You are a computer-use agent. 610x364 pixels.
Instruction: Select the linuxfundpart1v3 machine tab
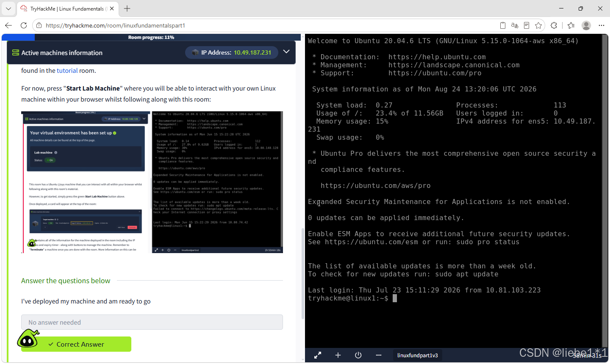(418, 355)
